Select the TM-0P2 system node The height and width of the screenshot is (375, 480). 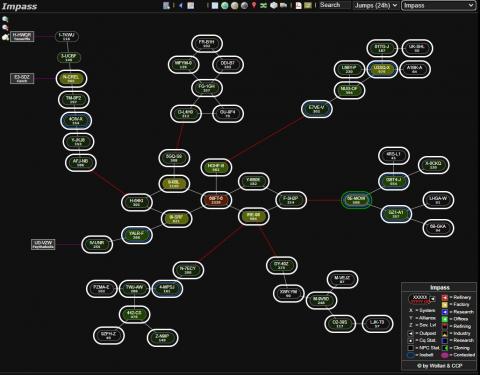click(74, 100)
